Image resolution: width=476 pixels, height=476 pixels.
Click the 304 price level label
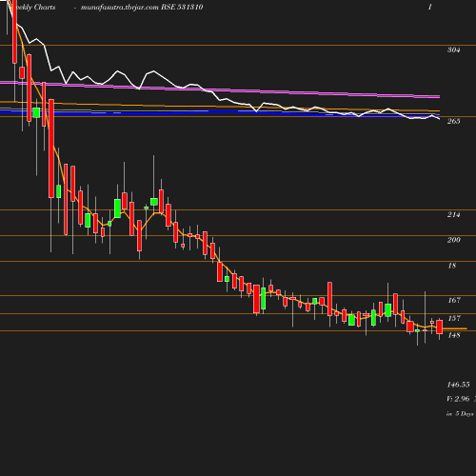point(453,50)
